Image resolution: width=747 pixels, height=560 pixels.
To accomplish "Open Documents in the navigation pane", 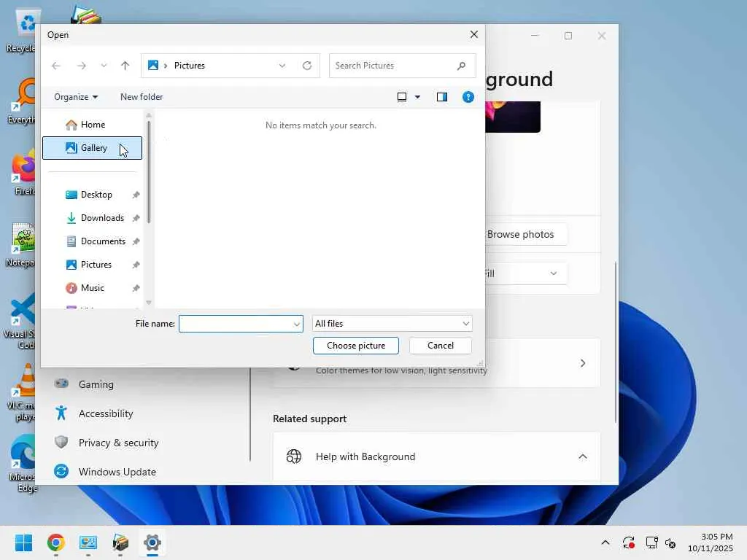I will pyautogui.click(x=93, y=241).
